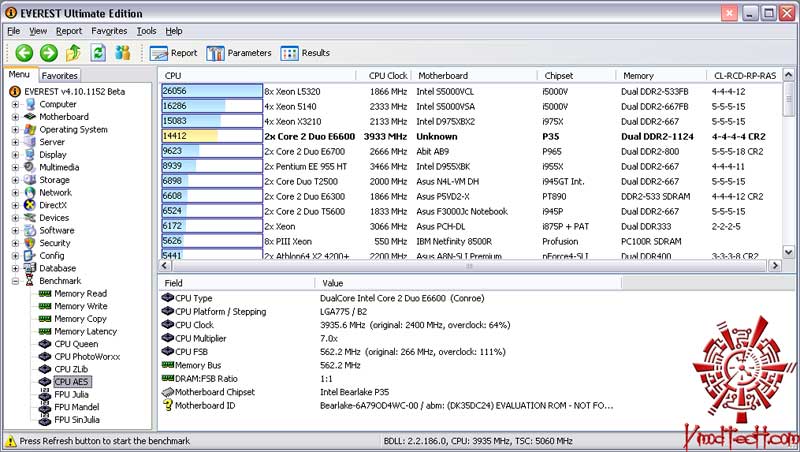Select the 8x Xeon L5320 result row
The image size is (800, 452).
click(469, 92)
